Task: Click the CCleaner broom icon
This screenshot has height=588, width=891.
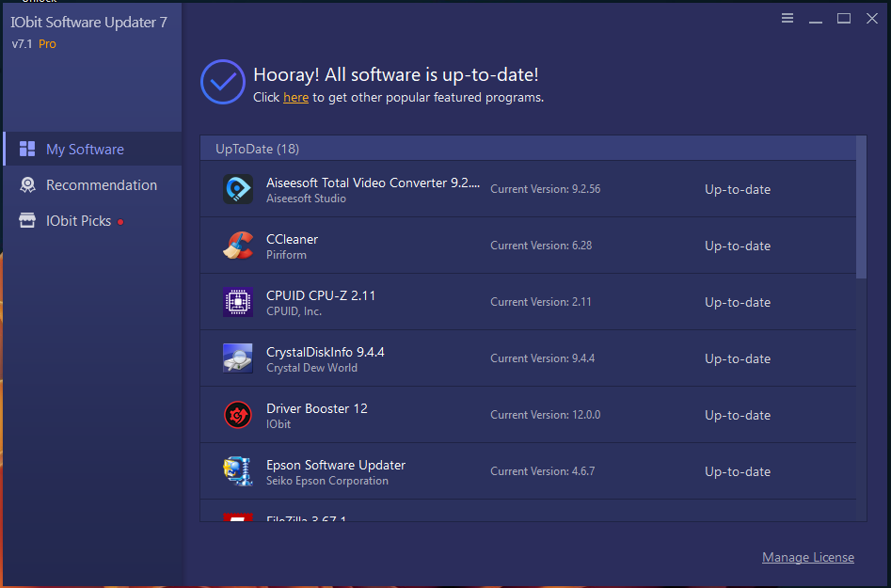Action: [x=237, y=246]
